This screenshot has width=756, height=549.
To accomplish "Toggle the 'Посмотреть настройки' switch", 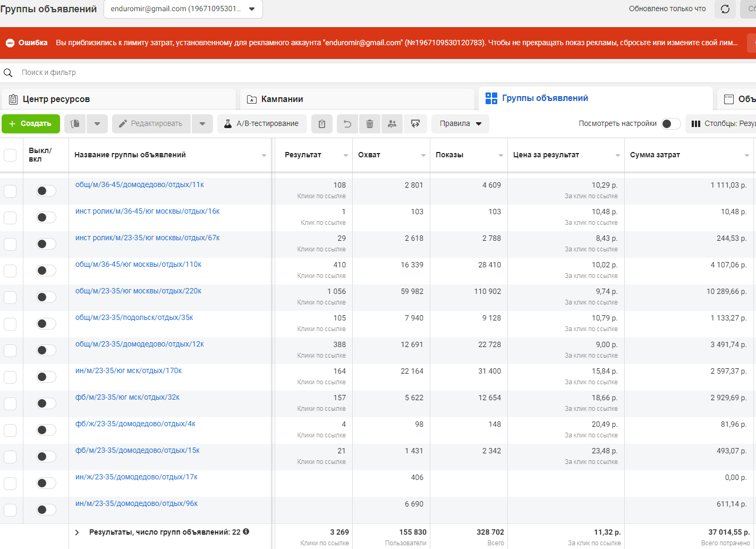I will [x=670, y=124].
